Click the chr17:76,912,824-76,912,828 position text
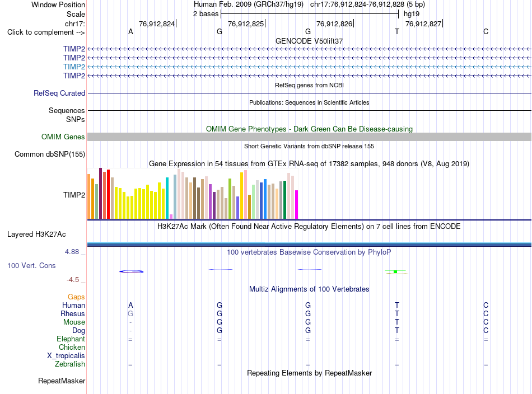 [x=357, y=4]
